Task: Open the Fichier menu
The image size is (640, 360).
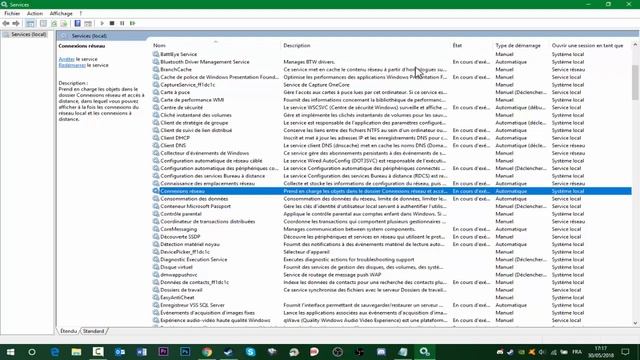Action: [x=12, y=13]
